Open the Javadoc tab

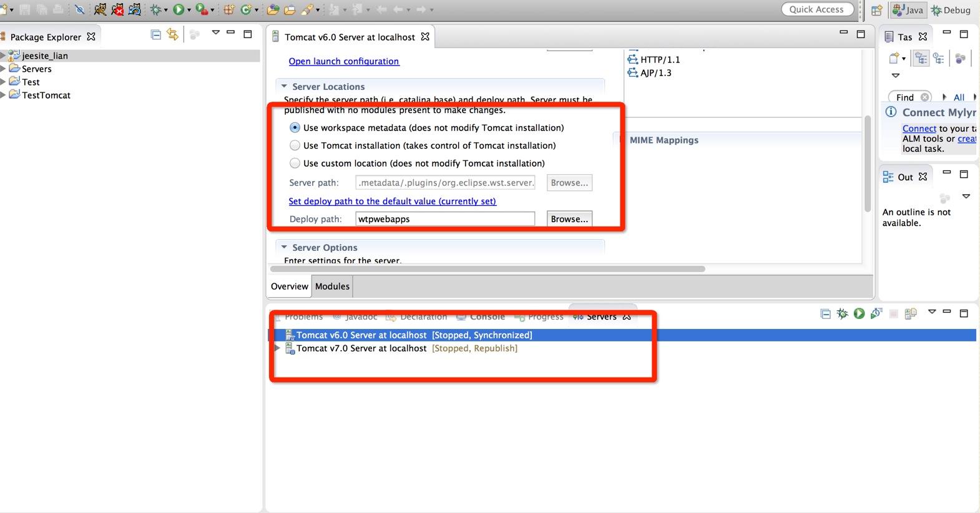[355, 316]
